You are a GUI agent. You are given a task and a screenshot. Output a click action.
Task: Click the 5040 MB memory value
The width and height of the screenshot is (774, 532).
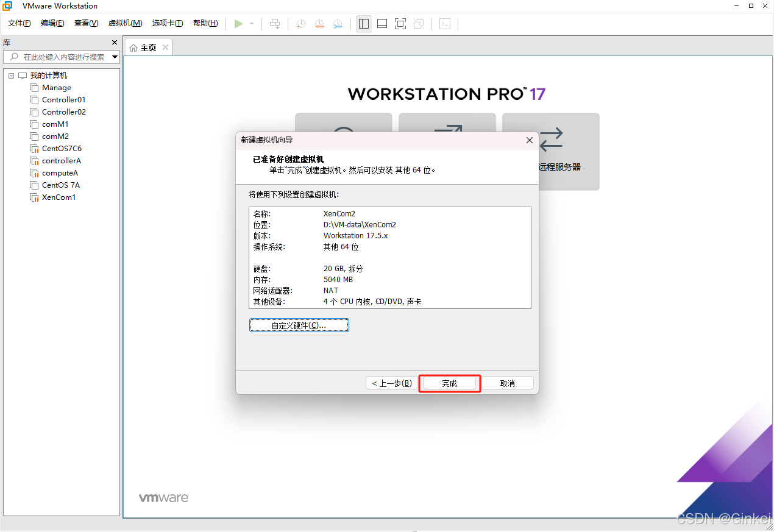click(x=338, y=280)
